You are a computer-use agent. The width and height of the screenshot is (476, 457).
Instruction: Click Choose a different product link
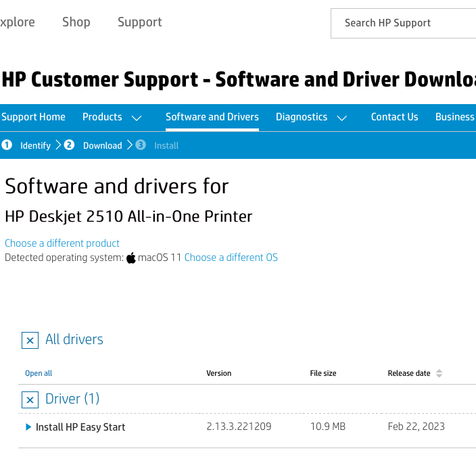(x=62, y=243)
